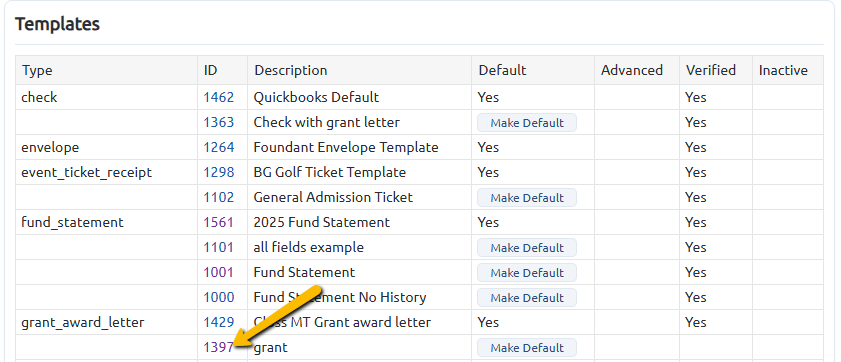This screenshot has height=362, width=841.
Task: Click Default 'Yes' in 2025 Fund Statement row
Action: pyautogui.click(x=488, y=222)
